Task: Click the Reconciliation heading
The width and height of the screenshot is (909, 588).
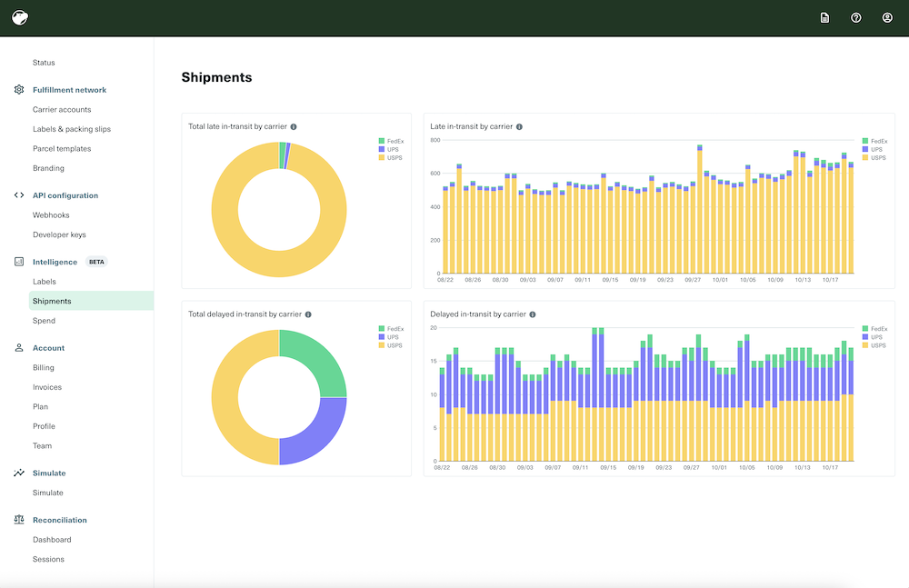Action: 60,520
